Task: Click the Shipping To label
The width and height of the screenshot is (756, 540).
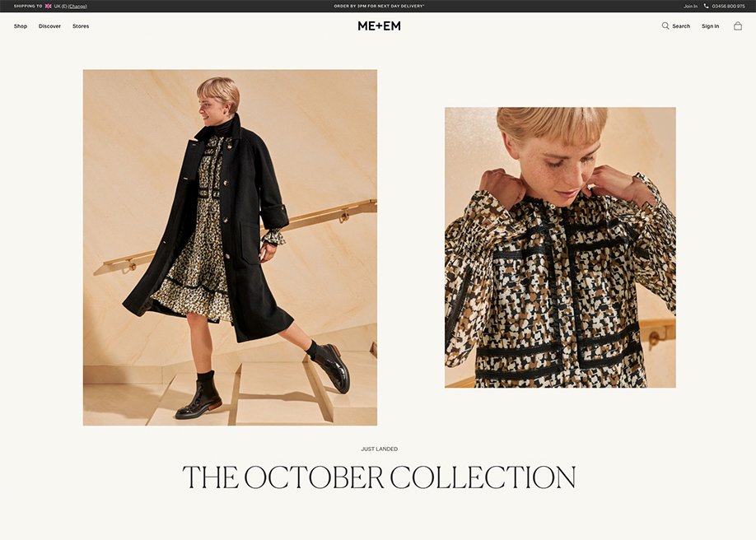Action: [x=28, y=7]
